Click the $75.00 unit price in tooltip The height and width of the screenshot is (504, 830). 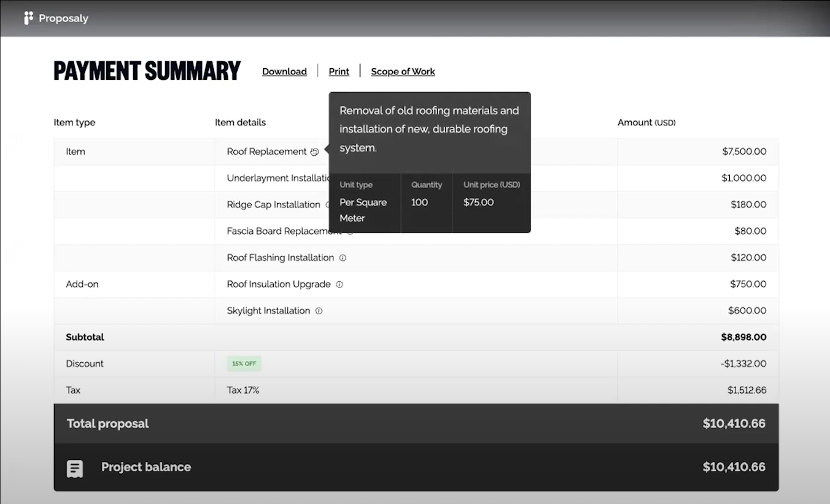(x=478, y=202)
